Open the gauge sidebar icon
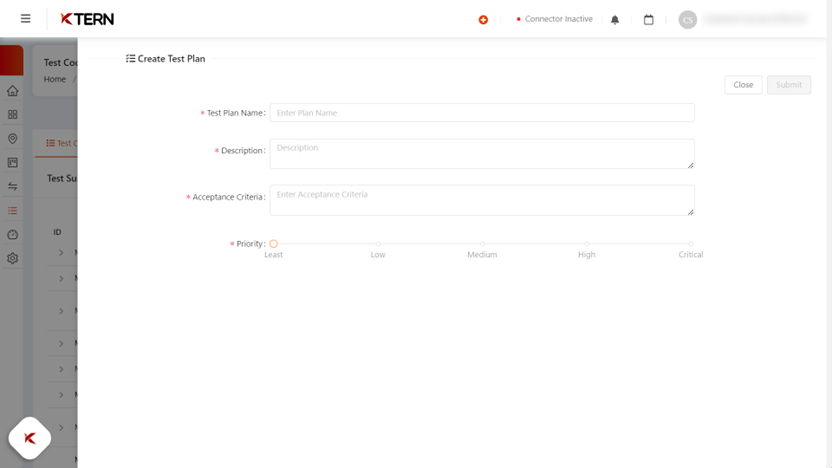 [x=13, y=235]
